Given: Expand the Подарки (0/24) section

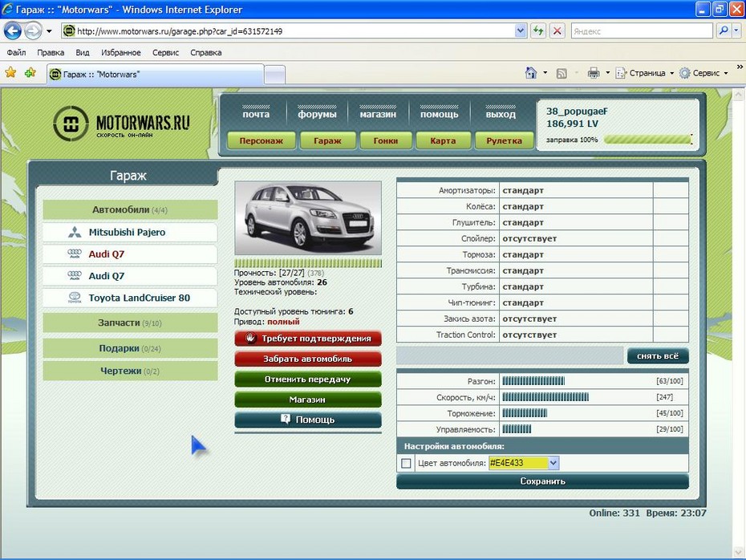Looking at the screenshot, I should coord(130,348).
